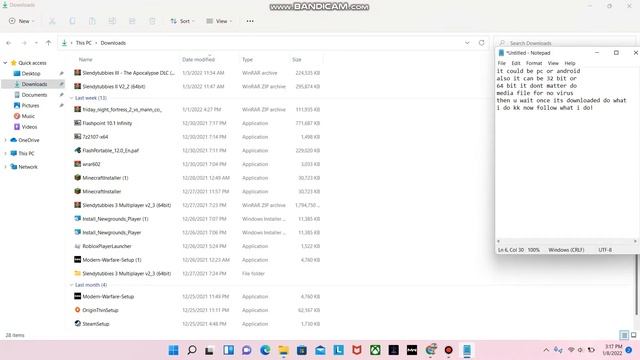The height and width of the screenshot is (360, 640).
Task: Click the Delete trash icon in Explorer toolbar
Action: tap(152, 21)
